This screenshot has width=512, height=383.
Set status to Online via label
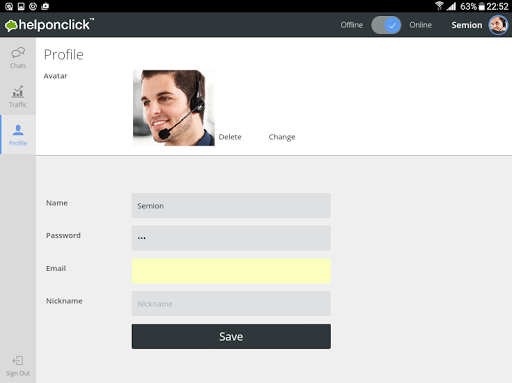point(420,25)
